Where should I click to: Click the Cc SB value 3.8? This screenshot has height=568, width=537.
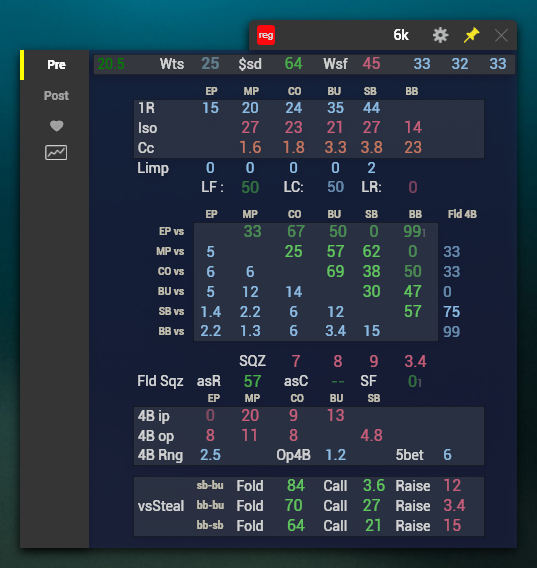point(371,147)
